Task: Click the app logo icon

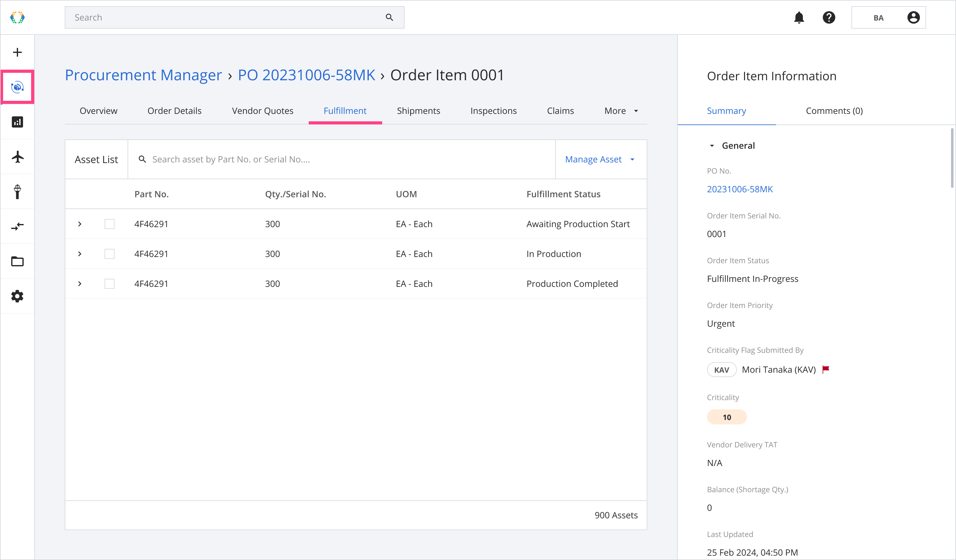Action: (x=17, y=17)
